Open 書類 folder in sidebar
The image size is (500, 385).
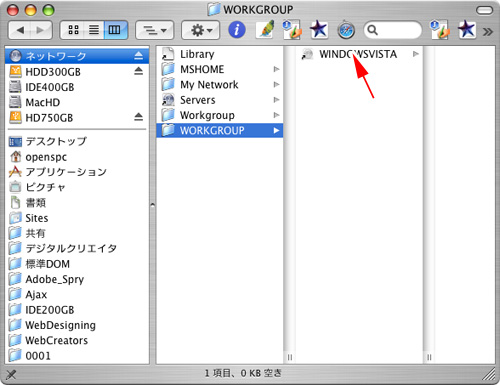point(77,203)
